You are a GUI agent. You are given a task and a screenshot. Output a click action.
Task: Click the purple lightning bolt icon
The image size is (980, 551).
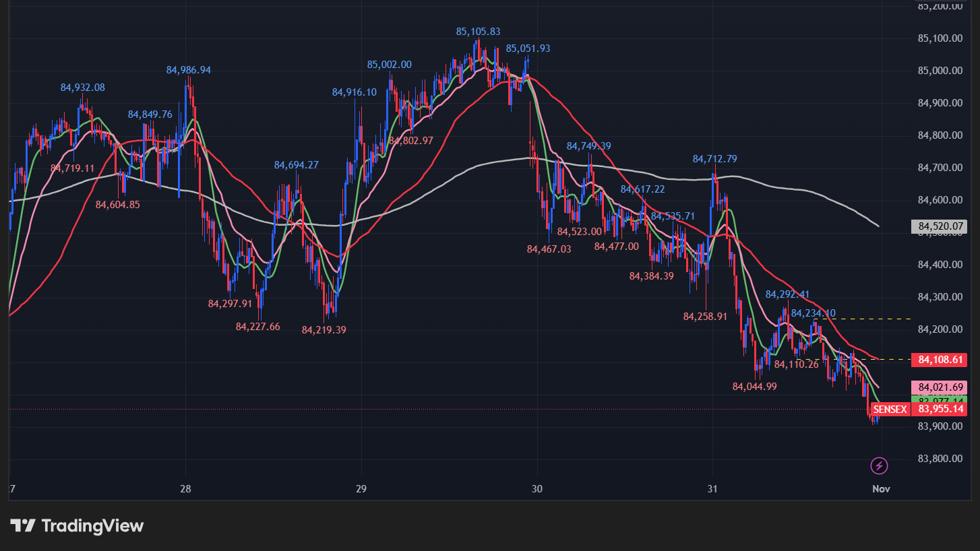879,465
